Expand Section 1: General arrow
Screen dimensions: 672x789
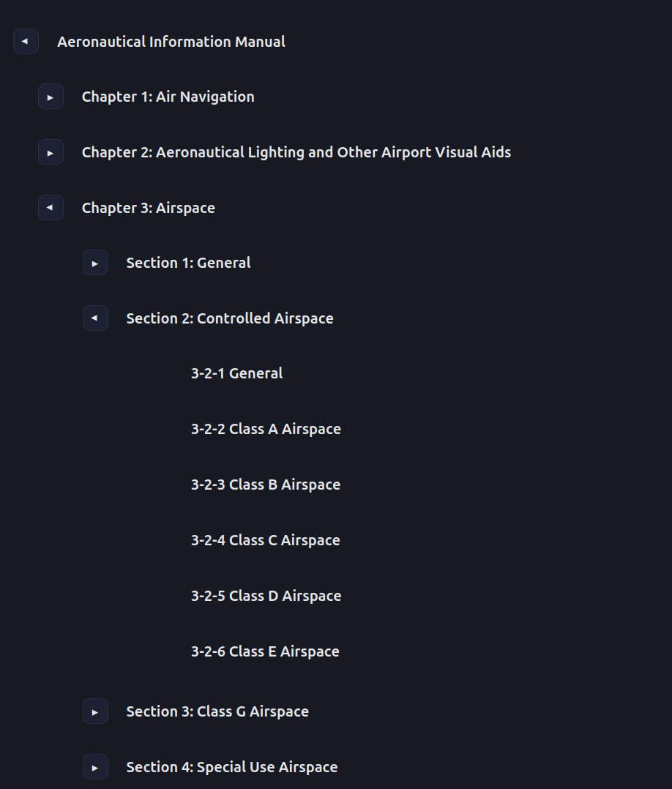coord(95,263)
